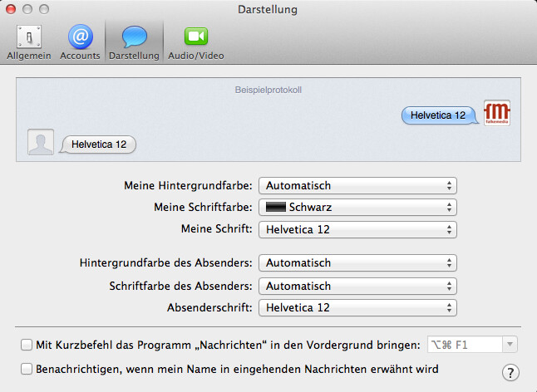Open the Absenderschrift font dropdown
Image resolution: width=537 pixels, height=392 pixels.
click(357, 307)
